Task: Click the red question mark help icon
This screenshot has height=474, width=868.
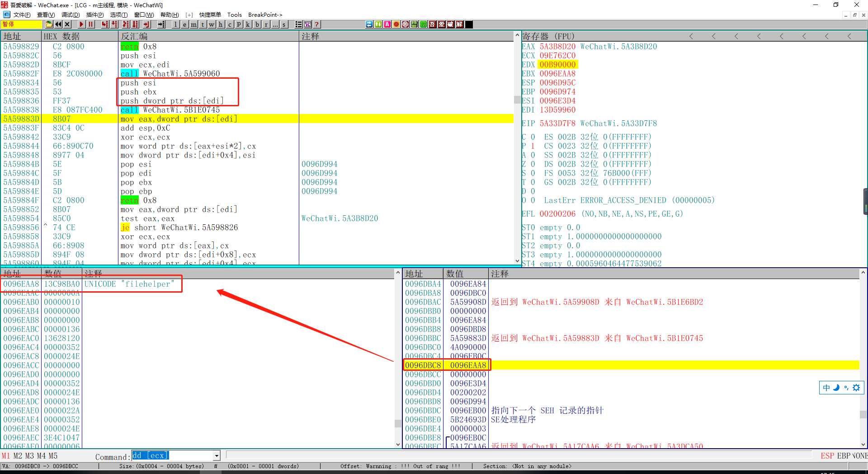Action: click(317, 24)
